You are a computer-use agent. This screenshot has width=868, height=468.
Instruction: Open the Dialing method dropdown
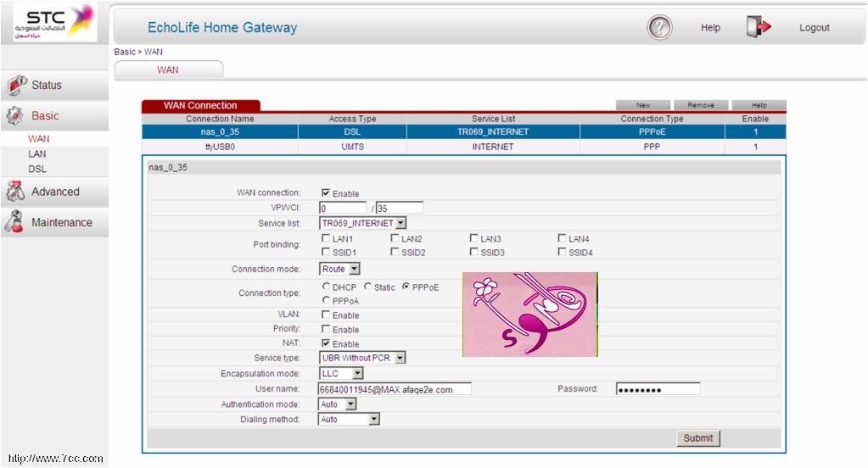click(x=350, y=420)
